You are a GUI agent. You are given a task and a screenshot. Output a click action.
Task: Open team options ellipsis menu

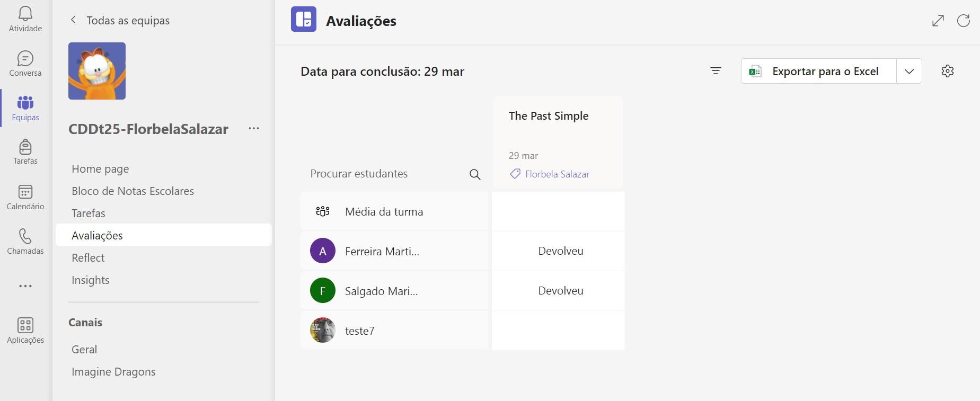pyautogui.click(x=254, y=129)
